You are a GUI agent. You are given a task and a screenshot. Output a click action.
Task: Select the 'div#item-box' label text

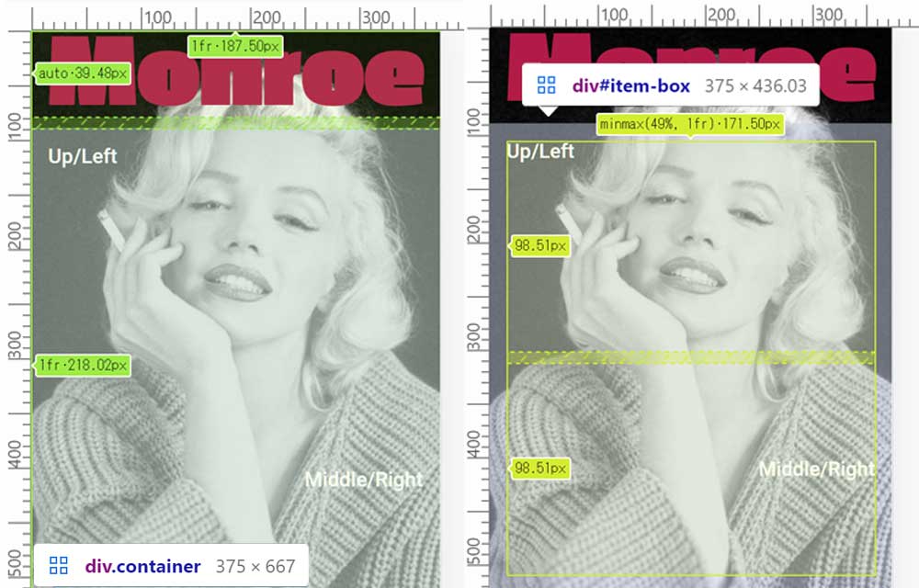click(x=631, y=86)
